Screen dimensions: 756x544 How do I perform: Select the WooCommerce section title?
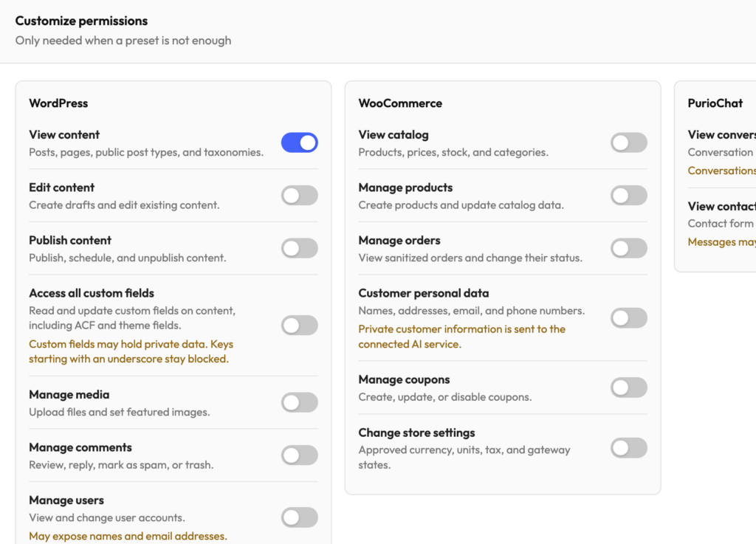400,103
